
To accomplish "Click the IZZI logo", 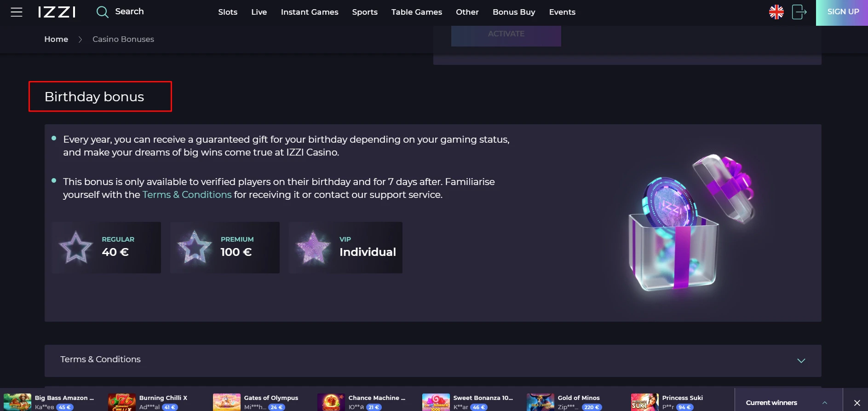I will tap(57, 12).
